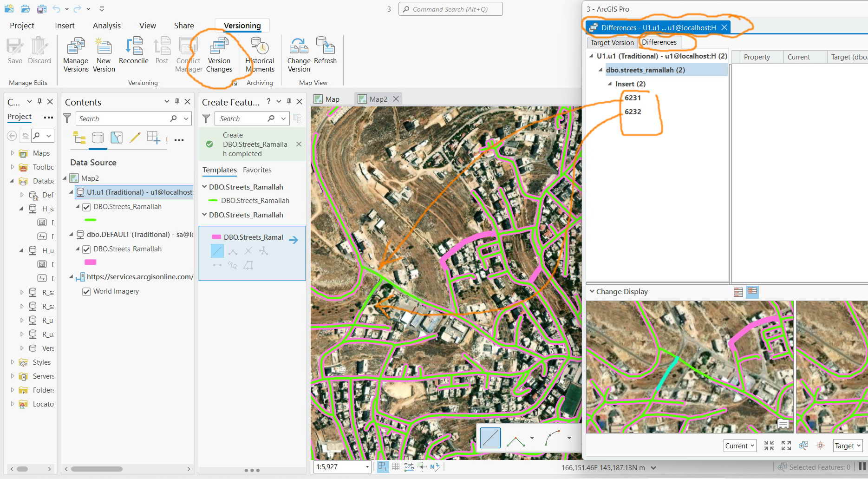This screenshot has width=868, height=479.
Task: Open the Versioning group dialog launcher
Action: 235,83
